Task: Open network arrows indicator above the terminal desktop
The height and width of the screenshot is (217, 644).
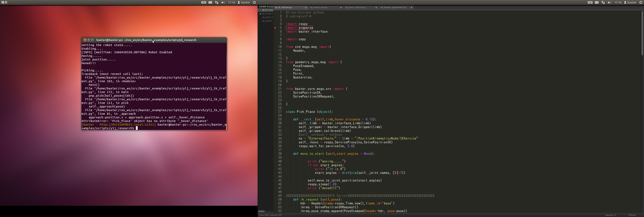Action: tap(217, 2)
